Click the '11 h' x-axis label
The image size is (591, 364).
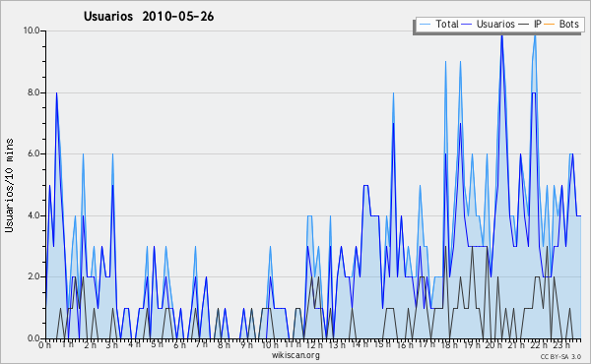pos(293,344)
